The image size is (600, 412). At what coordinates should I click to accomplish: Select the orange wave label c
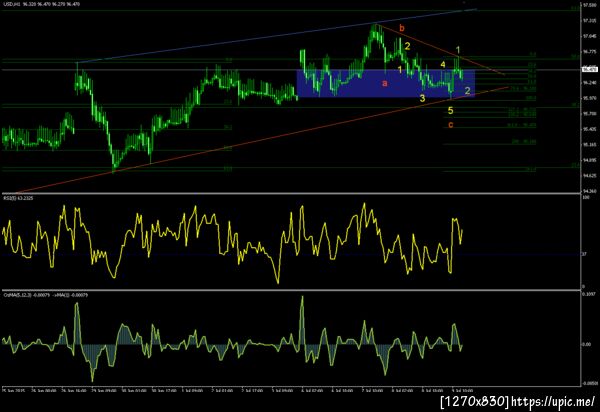[450, 125]
